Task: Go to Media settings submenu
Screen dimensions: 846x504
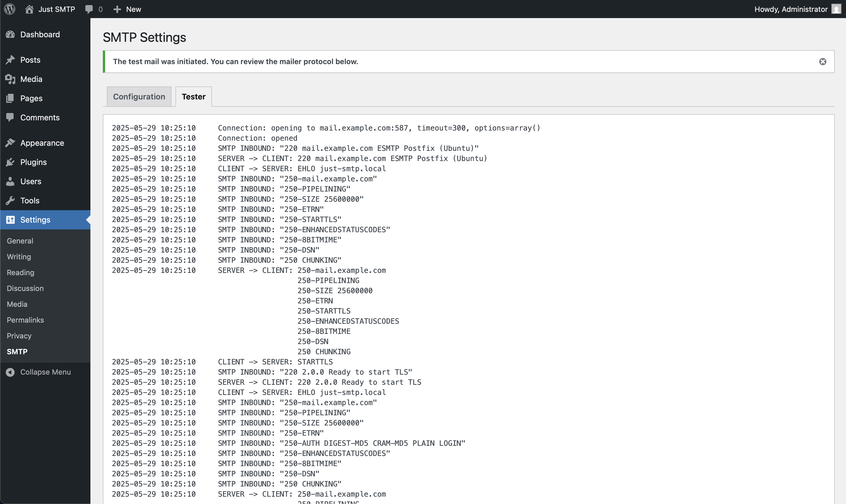Action: [x=17, y=304]
